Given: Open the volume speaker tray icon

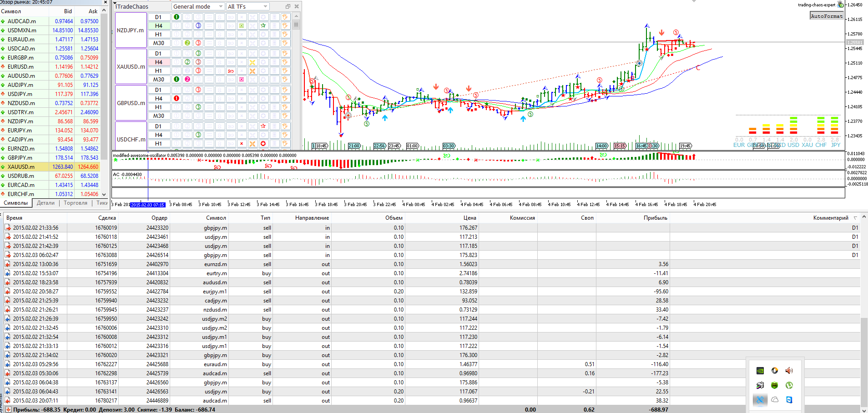Looking at the screenshot, I should point(789,371).
